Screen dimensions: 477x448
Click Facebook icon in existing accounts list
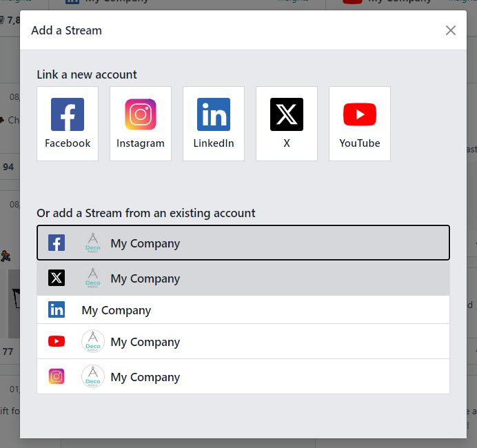click(57, 243)
